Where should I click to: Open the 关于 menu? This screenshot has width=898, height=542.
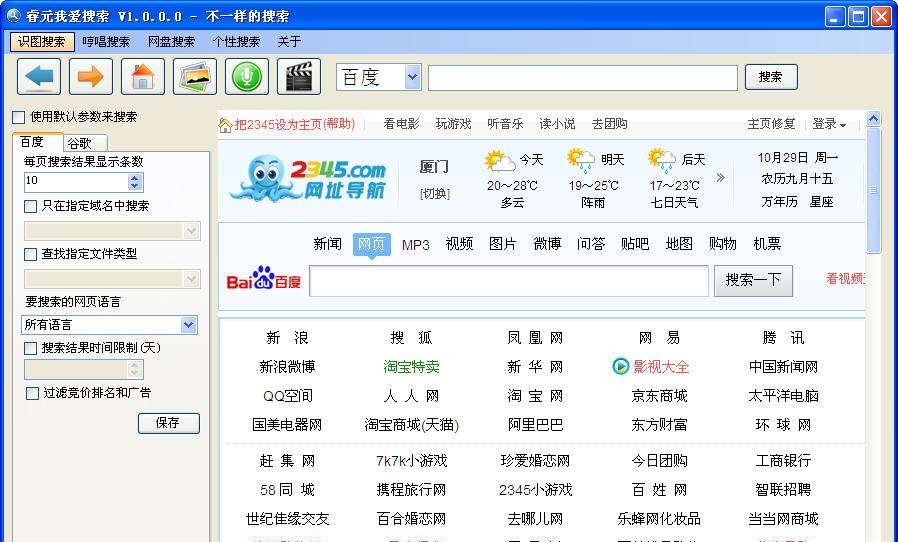(289, 41)
